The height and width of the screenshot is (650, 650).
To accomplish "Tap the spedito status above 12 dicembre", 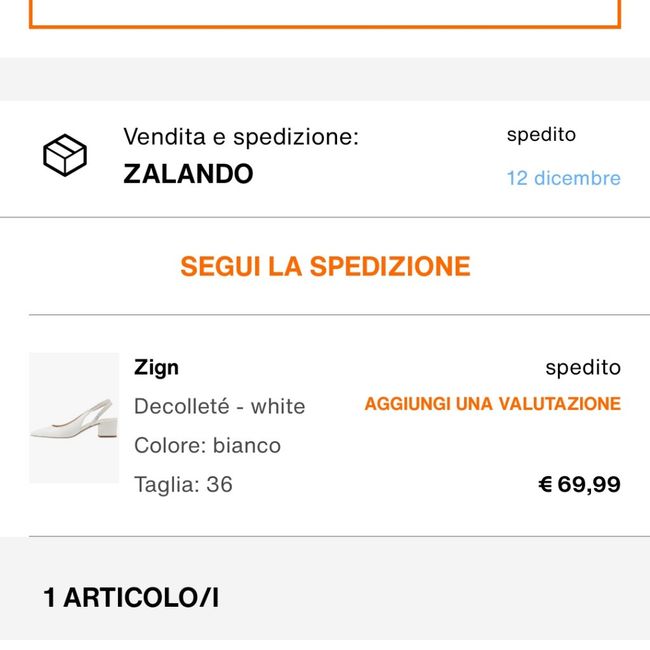I will pos(541,135).
